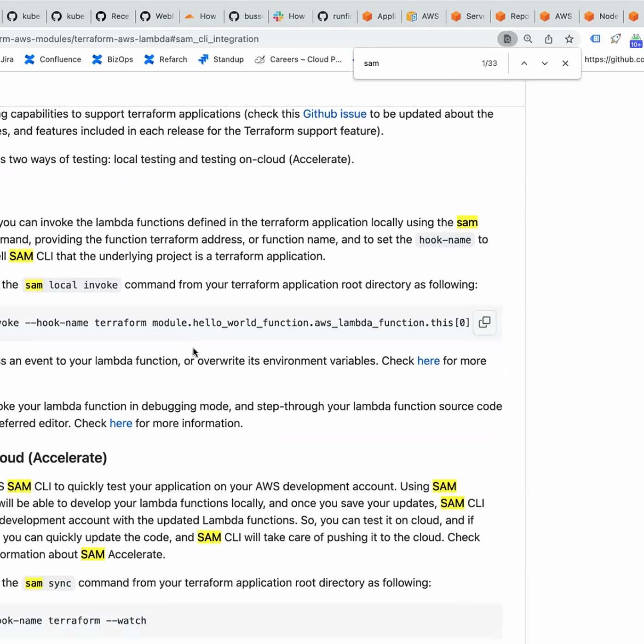Viewport: 644px width, 644px height.
Task: Click the find-in-page icon in address bar
Action: (x=507, y=39)
